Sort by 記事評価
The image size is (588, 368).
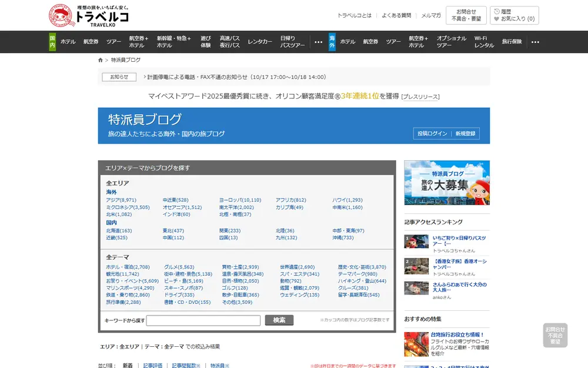coord(153,366)
